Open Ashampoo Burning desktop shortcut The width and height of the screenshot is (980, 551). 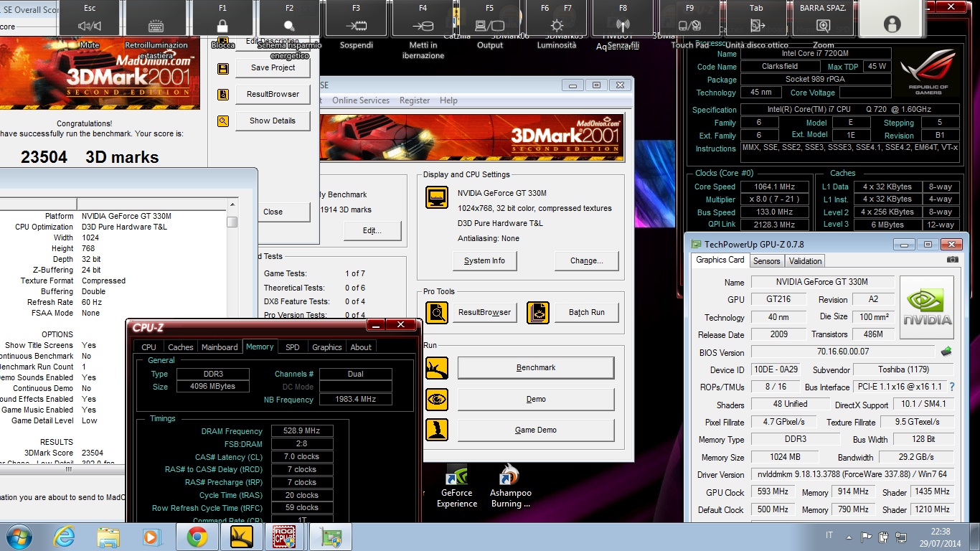point(510,486)
